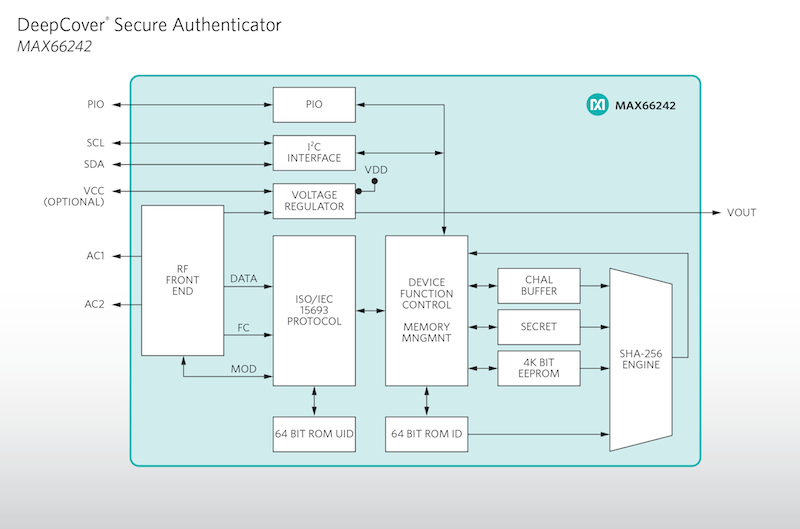The image size is (800, 529).
Task: Click the SCL pin label
Action: (x=95, y=143)
